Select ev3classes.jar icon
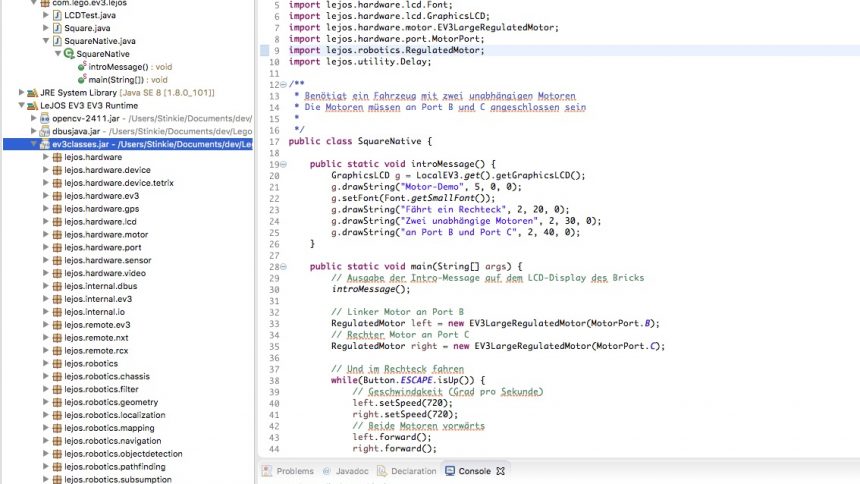Image resolution: width=860 pixels, height=484 pixels. (x=44, y=144)
